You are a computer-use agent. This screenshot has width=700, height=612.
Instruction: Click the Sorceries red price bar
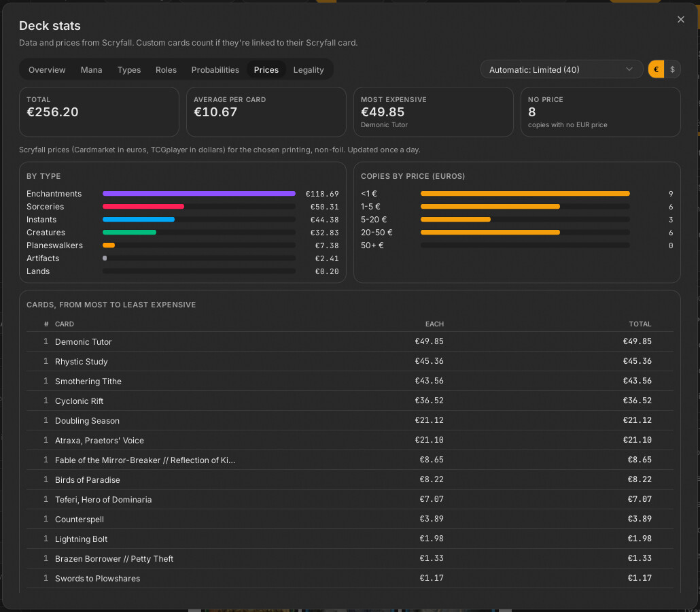[x=143, y=207]
